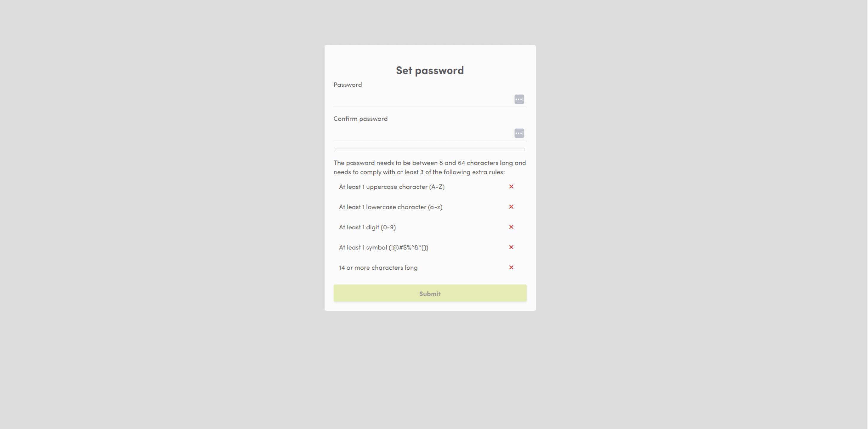Click the password manager icon in Password field
Screen dimensions: 868x429
519,99
